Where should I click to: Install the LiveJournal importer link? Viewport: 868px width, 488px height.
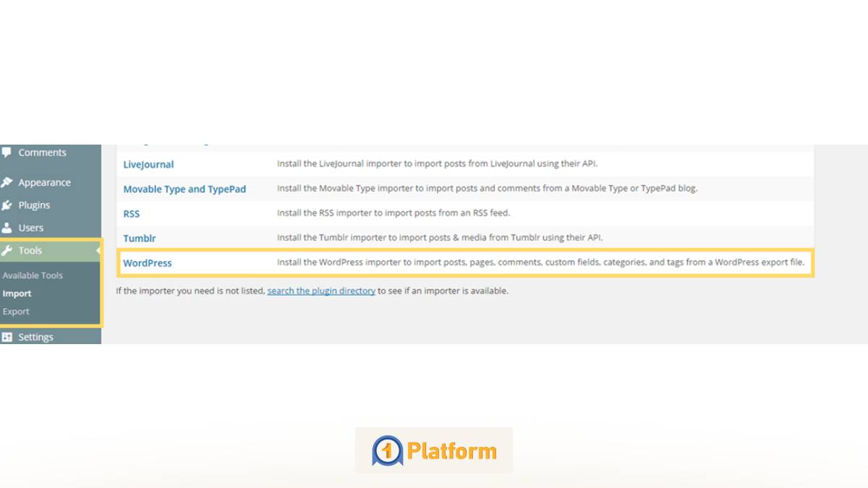coord(148,165)
